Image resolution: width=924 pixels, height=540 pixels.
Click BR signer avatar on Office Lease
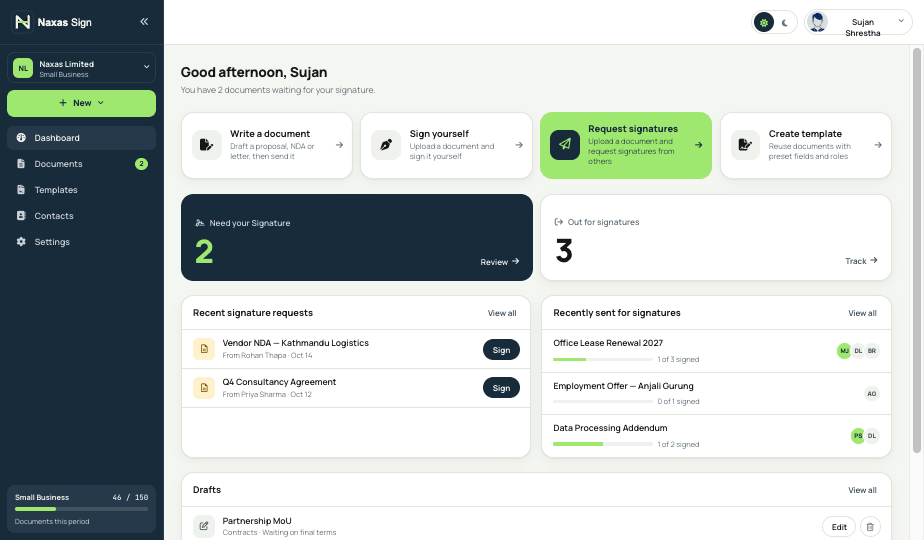pyautogui.click(x=872, y=351)
